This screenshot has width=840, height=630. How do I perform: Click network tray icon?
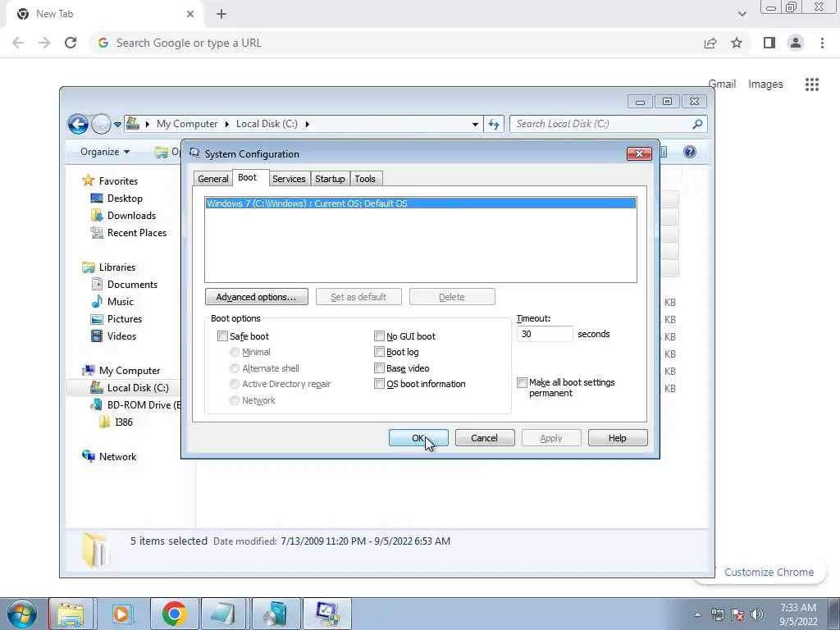pyautogui.click(x=717, y=614)
